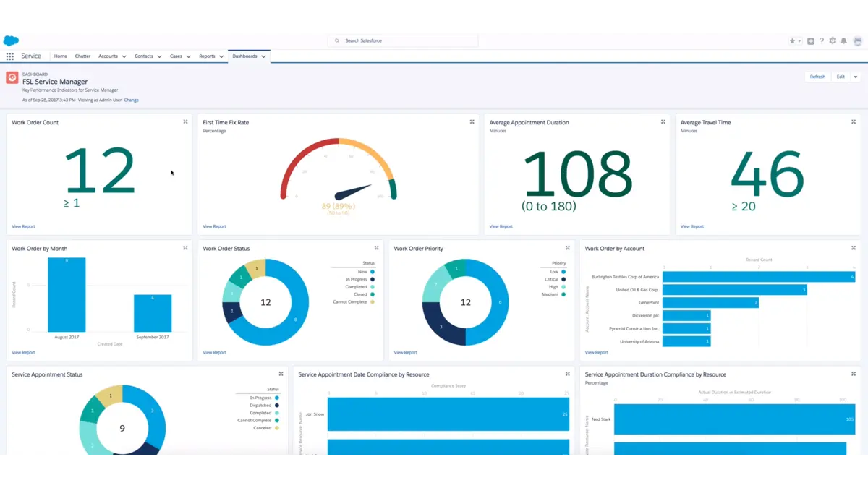This screenshot has width=868, height=488.
Task: Click inside the Search Salesforce field
Action: pyautogui.click(x=403, y=41)
